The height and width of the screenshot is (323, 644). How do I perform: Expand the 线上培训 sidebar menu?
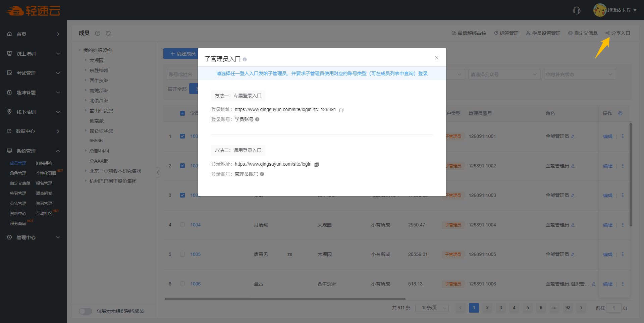tap(34, 54)
